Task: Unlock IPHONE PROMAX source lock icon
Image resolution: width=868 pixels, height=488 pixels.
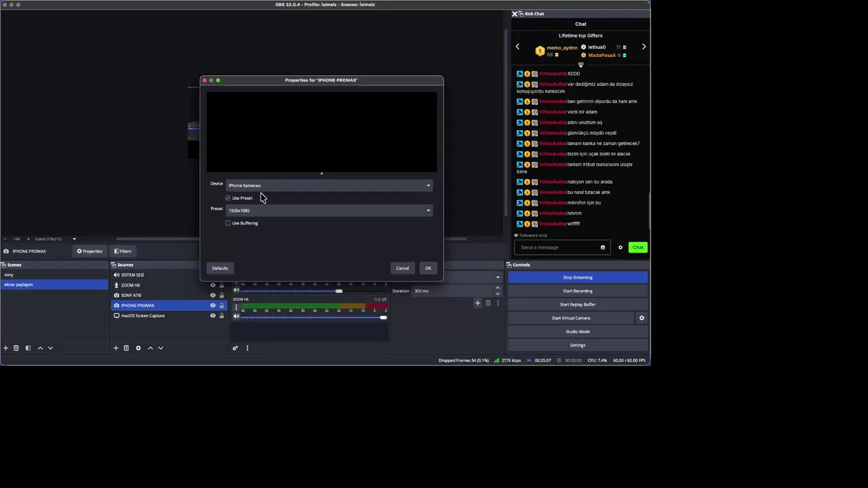Action: [x=222, y=306]
